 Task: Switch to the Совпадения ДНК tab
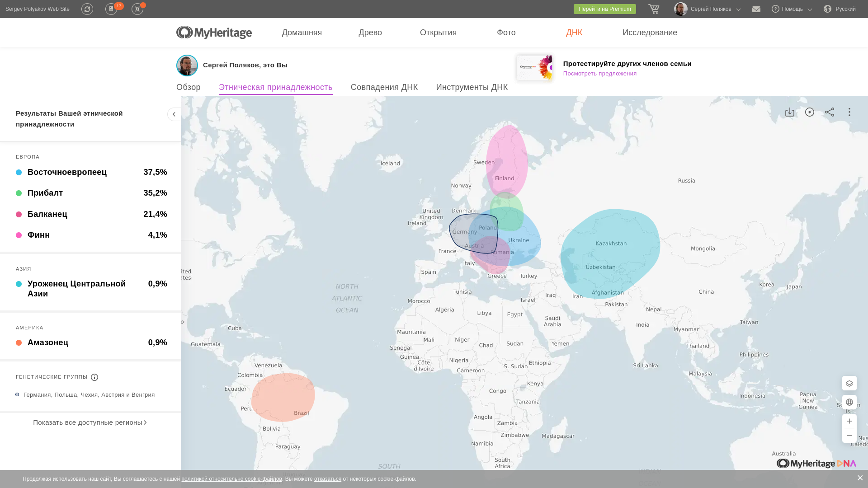384,87
